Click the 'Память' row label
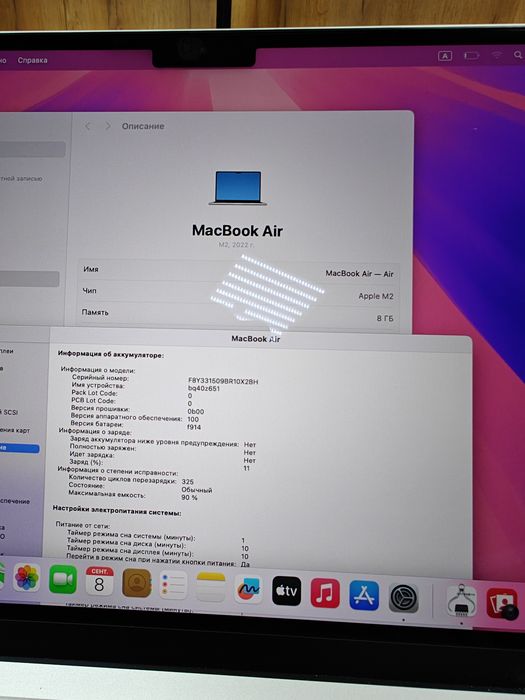The height and width of the screenshot is (700, 525). point(95,312)
